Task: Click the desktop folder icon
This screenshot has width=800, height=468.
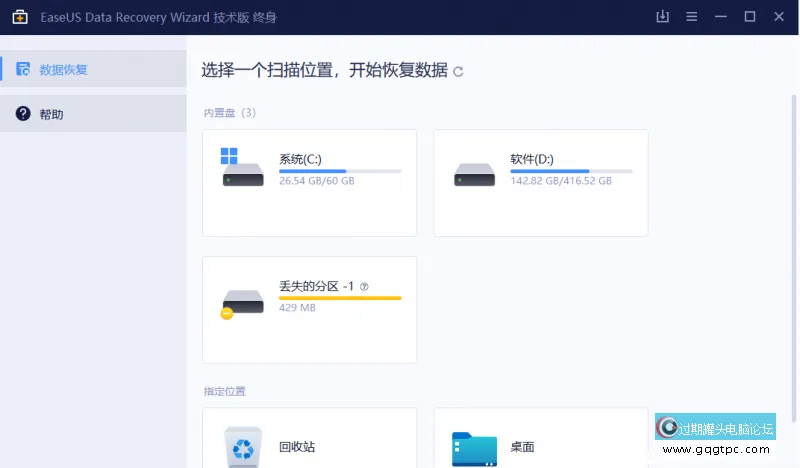Action: pos(474,449)
